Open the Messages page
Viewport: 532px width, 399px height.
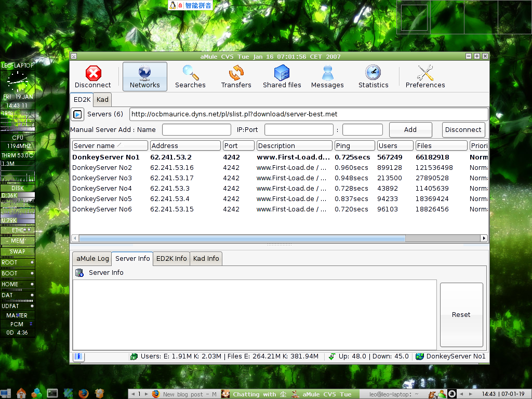pos(327,77)
